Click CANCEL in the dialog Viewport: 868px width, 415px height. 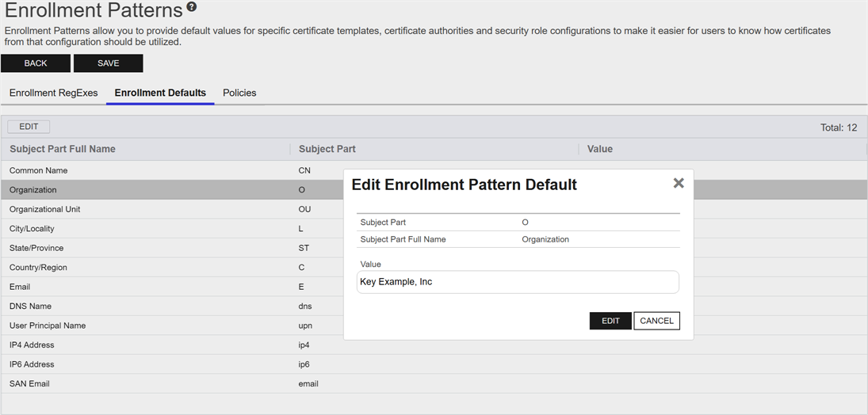(x=656, y=321)
